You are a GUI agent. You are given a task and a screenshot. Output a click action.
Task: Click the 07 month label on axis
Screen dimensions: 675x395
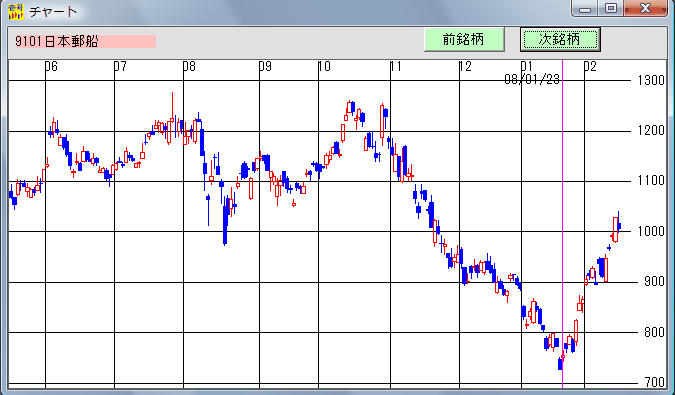[120, 66]
